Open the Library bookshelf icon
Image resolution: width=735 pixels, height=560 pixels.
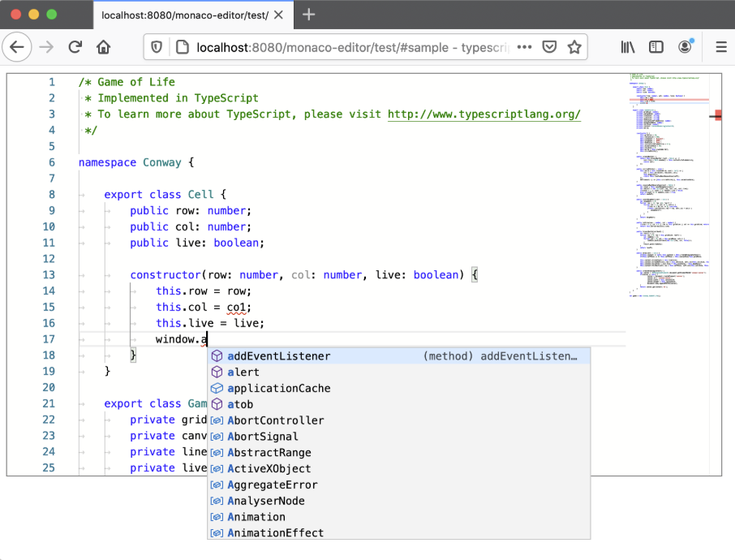[x=628, y=47]
